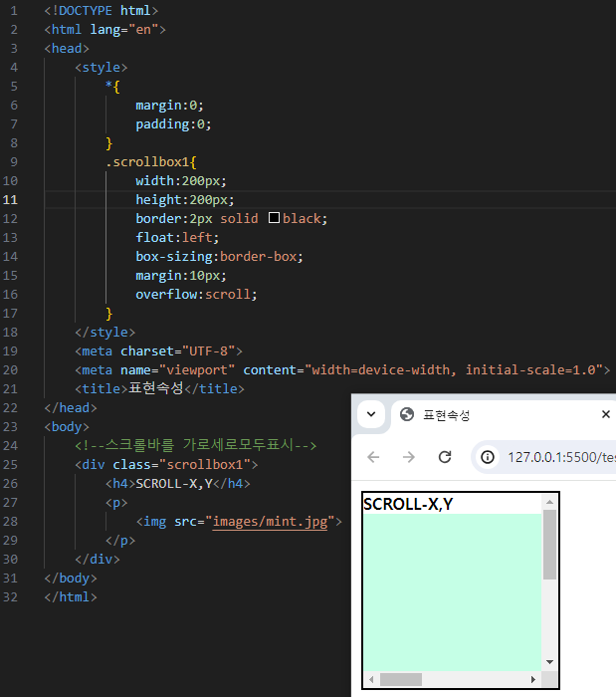Open the tab search chevron in browser
Viewport: 616px width, 697px height.
pos(371,414)
